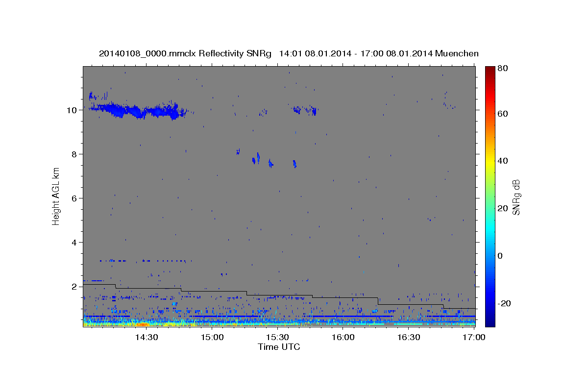Click the colorbar value 20
Screen dimensions: 588x392
tap(504, 208)
